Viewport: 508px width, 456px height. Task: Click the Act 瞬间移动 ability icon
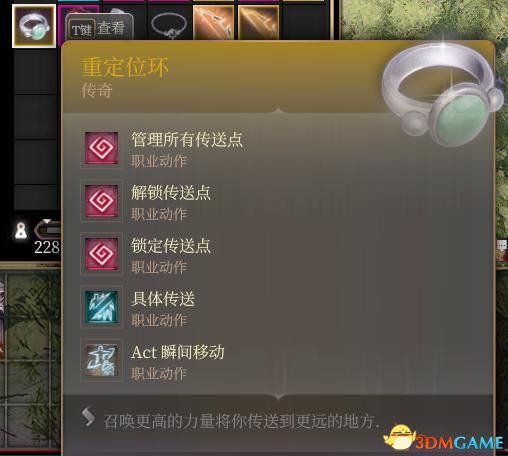101,360
